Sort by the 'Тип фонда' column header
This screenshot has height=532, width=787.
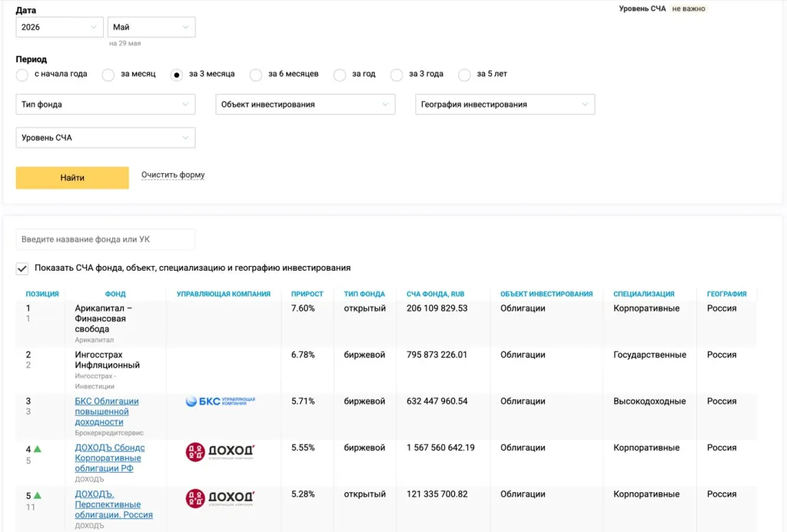coord(364,294)
